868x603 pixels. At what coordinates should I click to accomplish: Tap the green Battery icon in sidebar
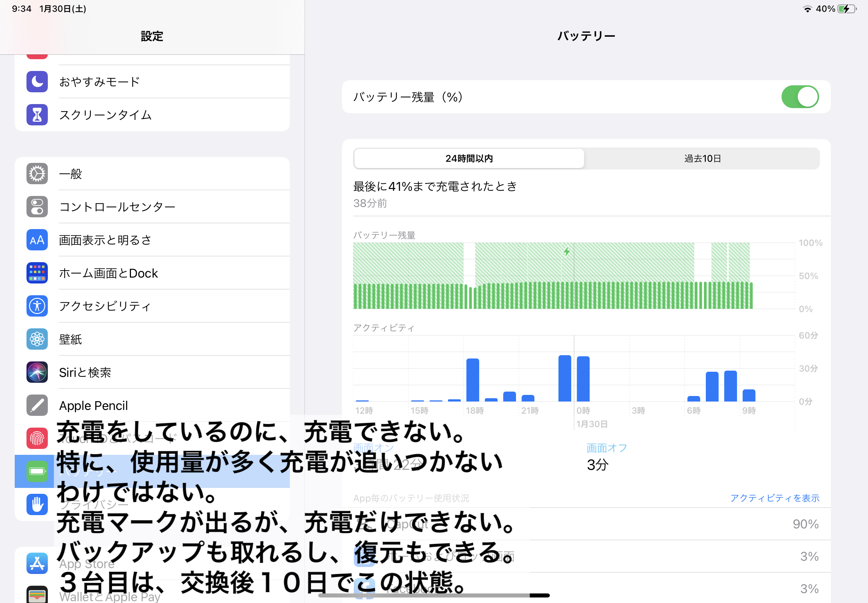coord(37,471)
